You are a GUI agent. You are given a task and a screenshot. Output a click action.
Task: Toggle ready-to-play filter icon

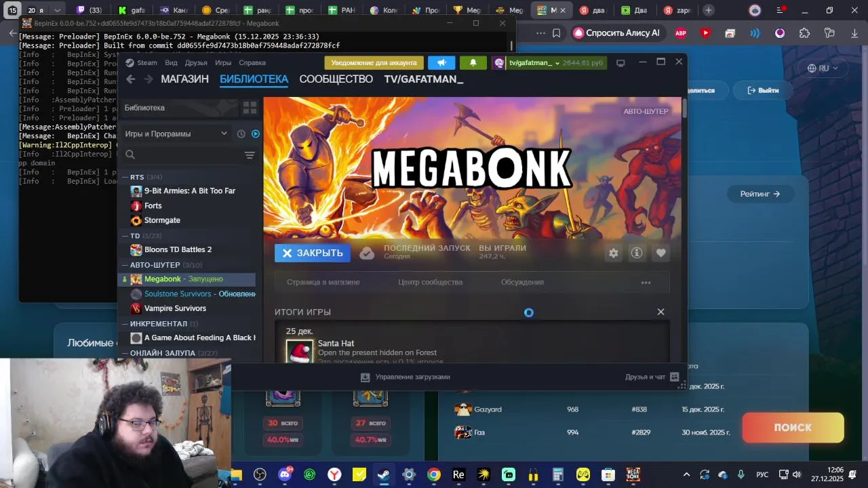click(256, 134)
